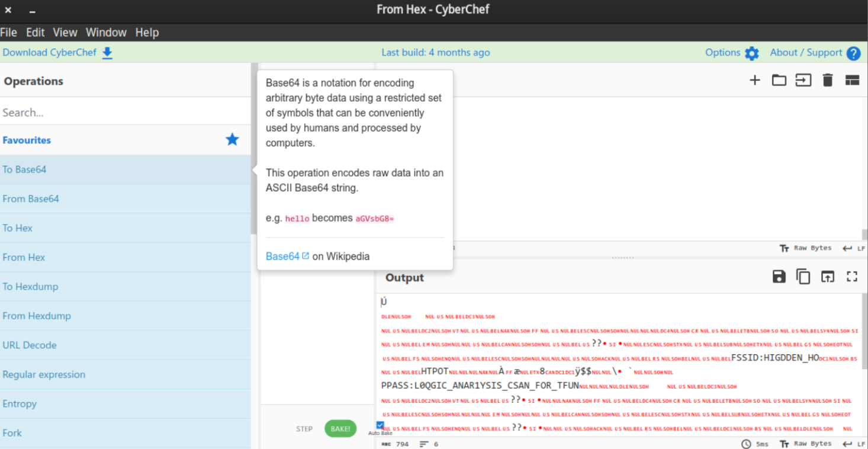Click the output pane scrollbar
The image size is (868, 449).
pos(864,332)
